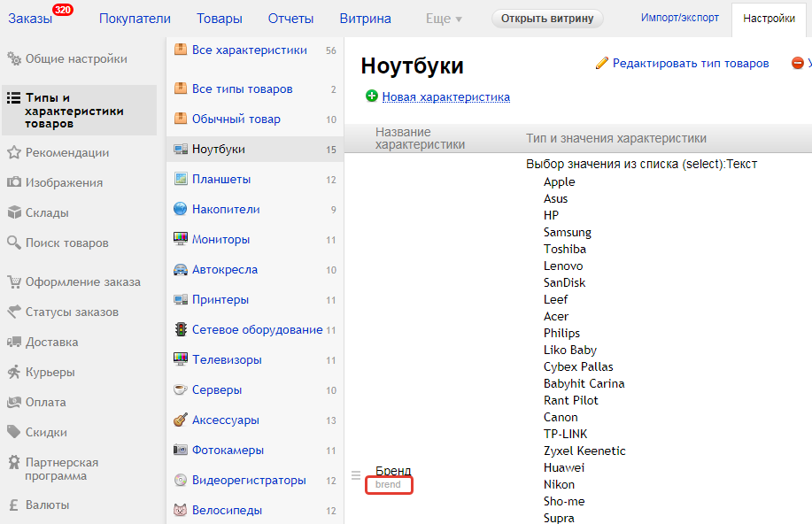
Task: Grab the drag handle beside Бренд
Action: (x=356, y=474)
